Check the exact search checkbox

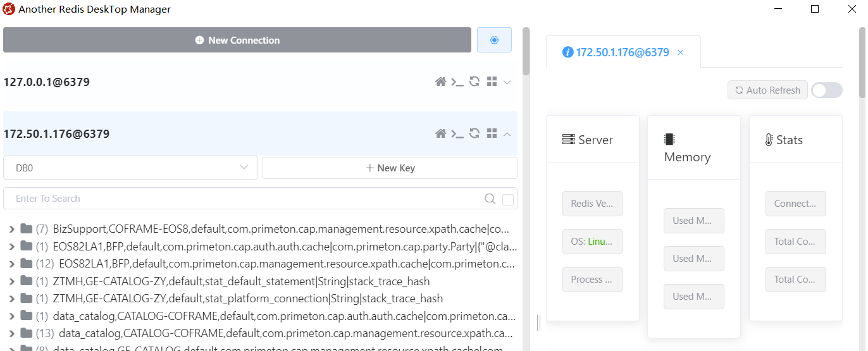(x=508, y=200)
